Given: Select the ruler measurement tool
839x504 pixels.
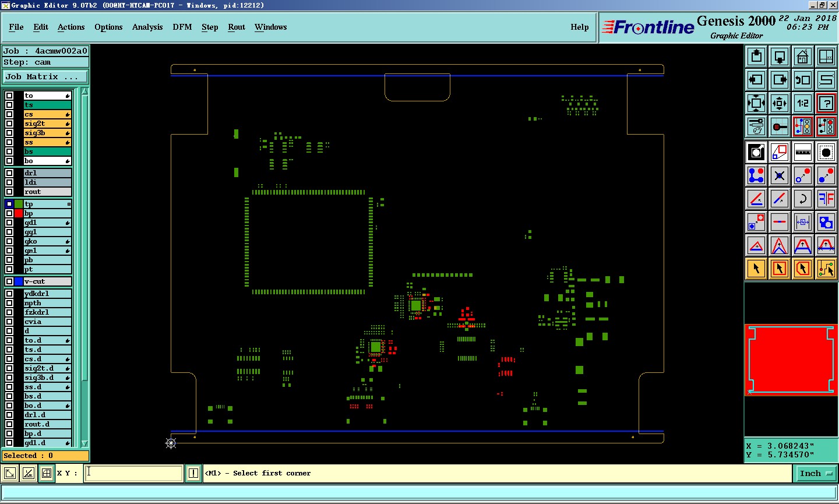Looking at the screenshot, I should tap(803, 152).
